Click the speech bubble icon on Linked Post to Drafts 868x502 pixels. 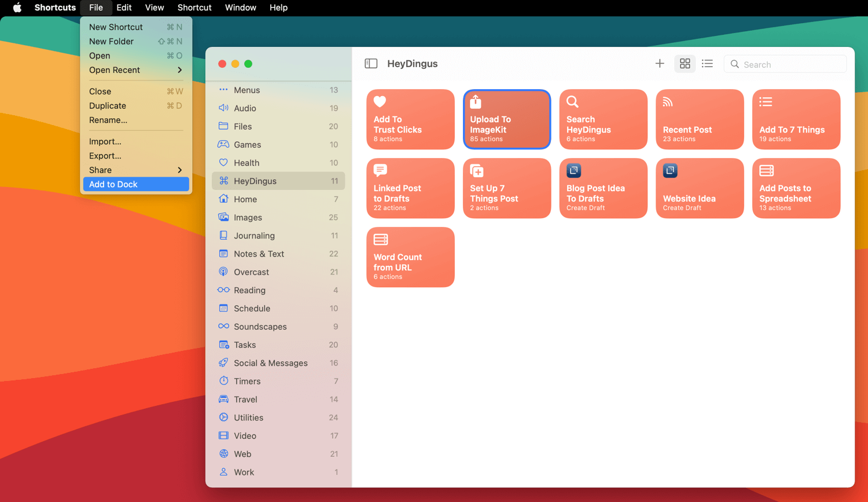(x=380, y=170)
